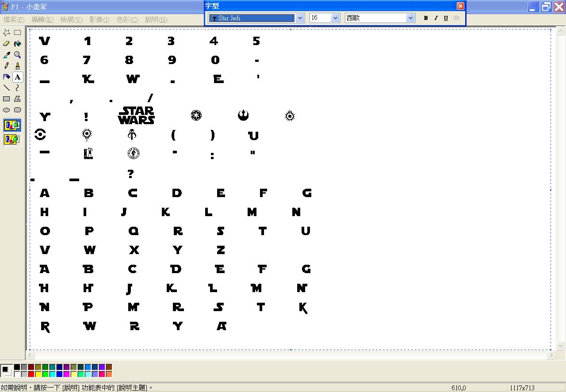Open the Star Jedi font name dropdown
Screen dimensions: 566x392
click(300, 18)
